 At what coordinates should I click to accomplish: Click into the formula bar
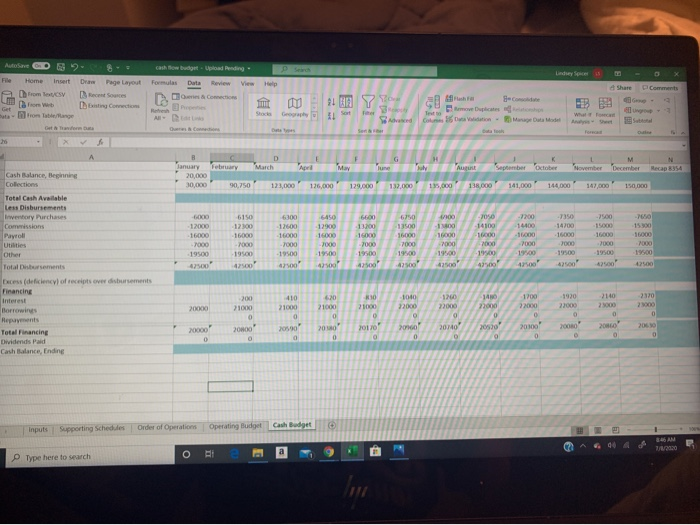395,144
